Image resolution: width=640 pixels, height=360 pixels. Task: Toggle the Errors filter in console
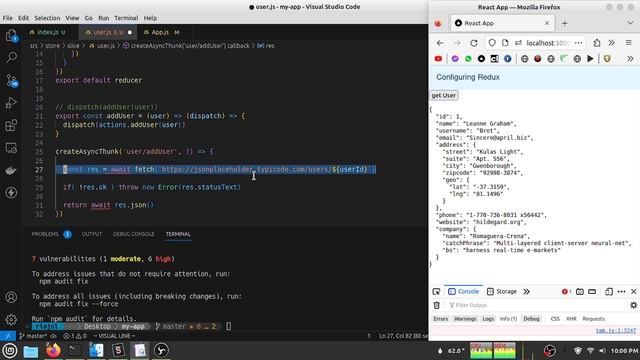pos(440,319)
